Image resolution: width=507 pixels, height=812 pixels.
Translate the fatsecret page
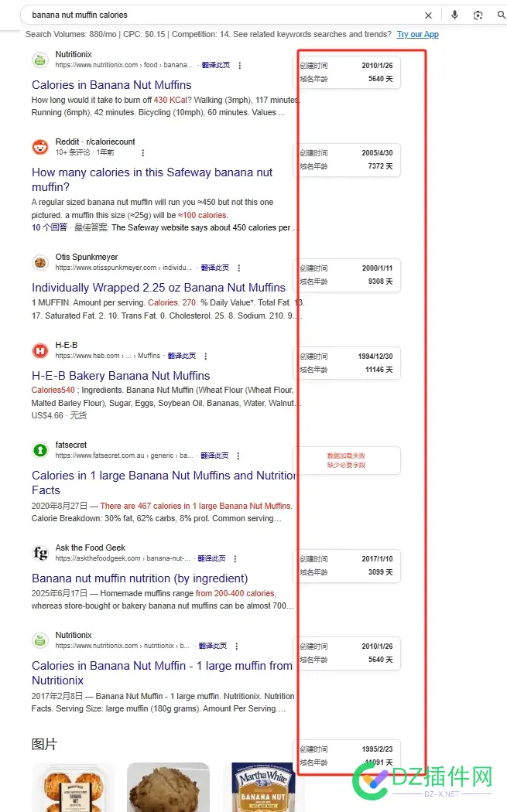point(214,455)
